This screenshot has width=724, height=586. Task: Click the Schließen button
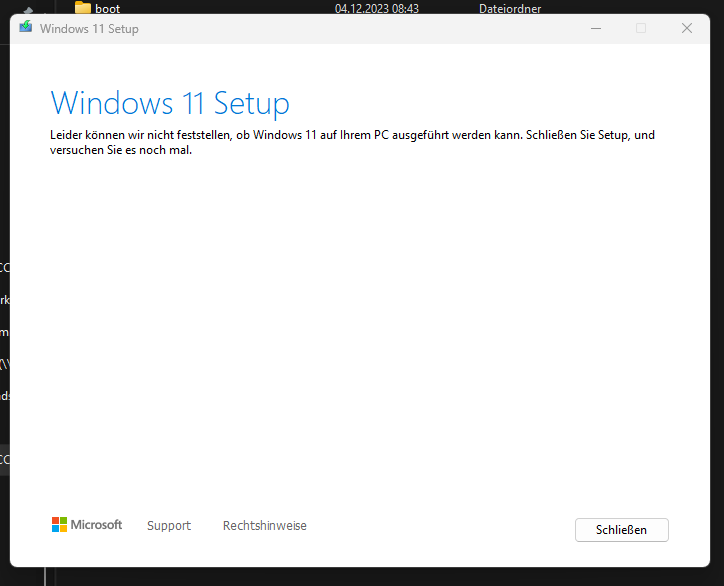click(x=621, y=530)
